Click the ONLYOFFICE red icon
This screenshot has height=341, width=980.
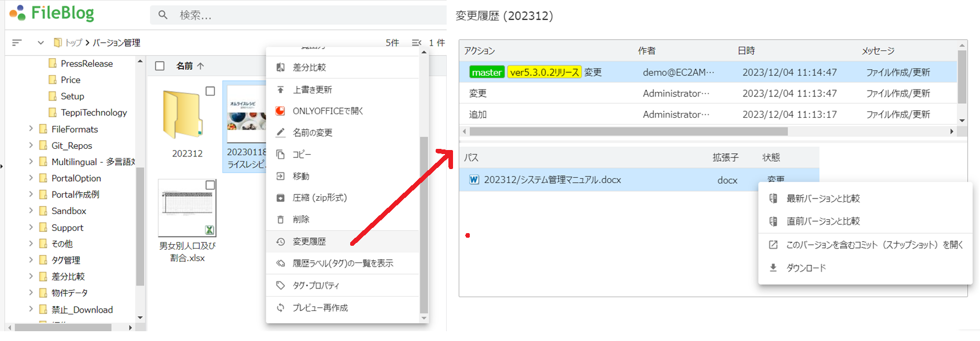click(x=280, y=111)
